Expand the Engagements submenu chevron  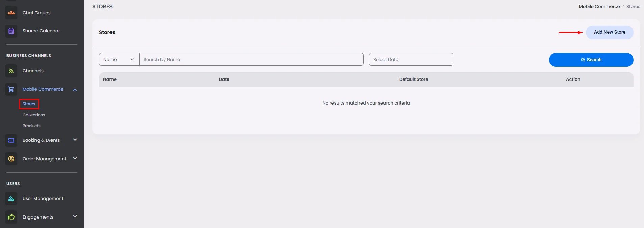coord(75,216)
